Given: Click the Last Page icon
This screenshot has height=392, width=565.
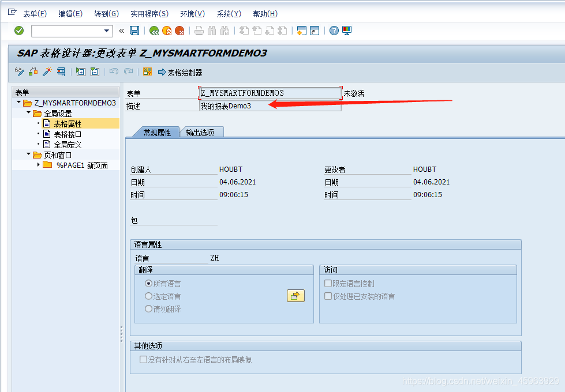Looking at the screenshot, I should (283, 31).
